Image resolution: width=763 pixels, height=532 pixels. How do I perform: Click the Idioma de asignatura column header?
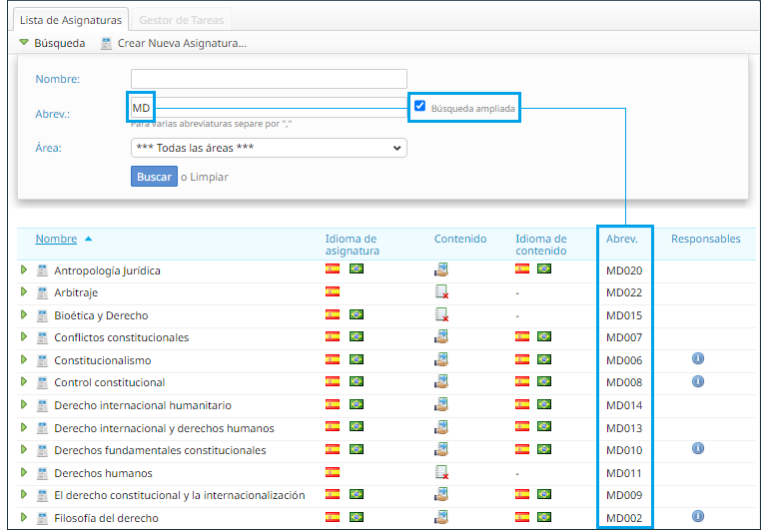coord(353,245)
